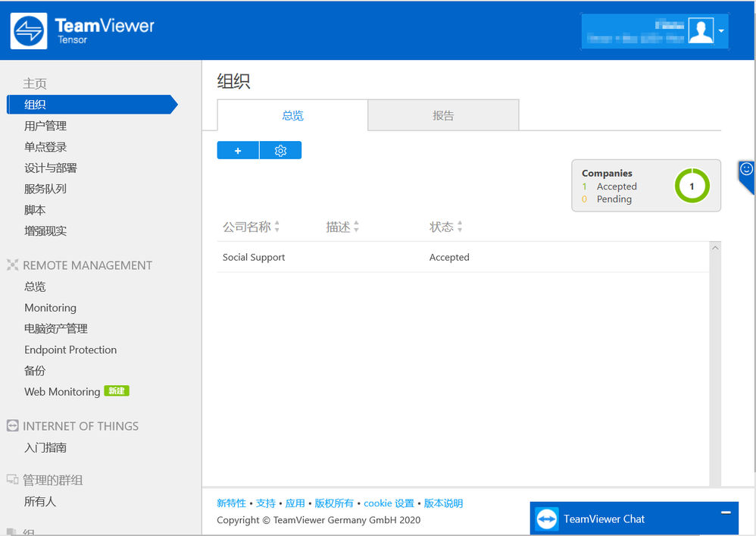Expand the account dropdown arrow

click(721, 31)
